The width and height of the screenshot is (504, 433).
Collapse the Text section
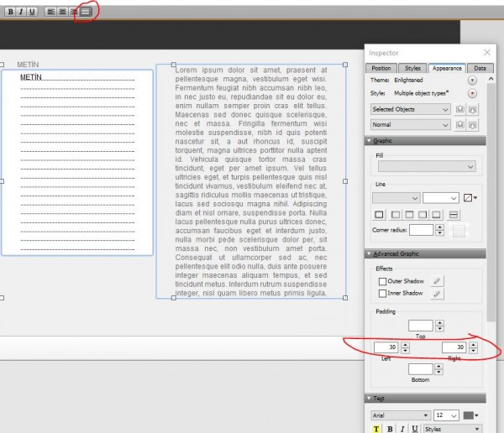tap(369, 399)
